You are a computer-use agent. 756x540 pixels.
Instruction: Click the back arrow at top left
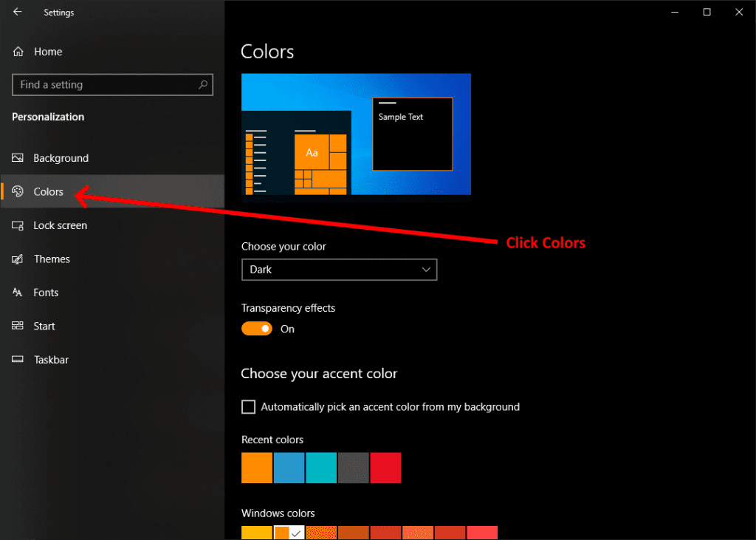(16, 12)
